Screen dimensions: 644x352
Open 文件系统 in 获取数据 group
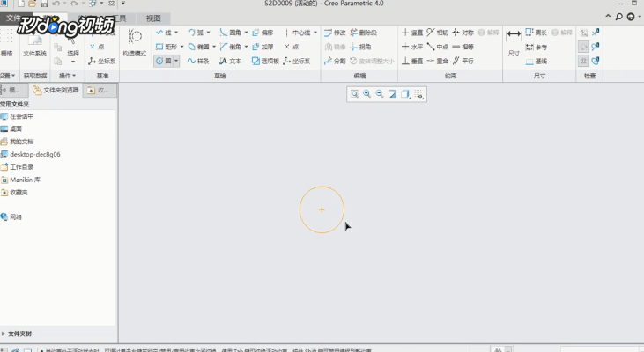pyautogui.click(x=35, y=46)
